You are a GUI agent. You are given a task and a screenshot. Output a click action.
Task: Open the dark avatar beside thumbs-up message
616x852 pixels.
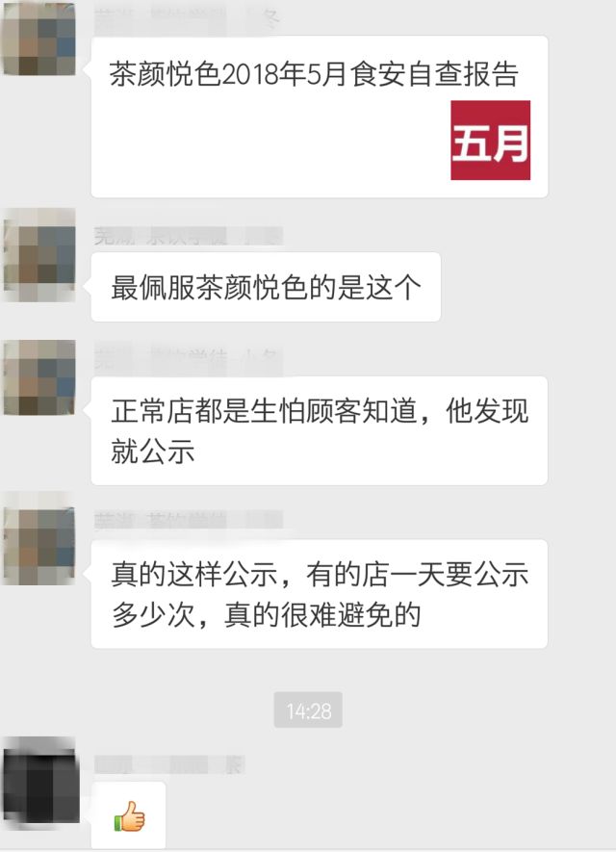tap(40, 783)
